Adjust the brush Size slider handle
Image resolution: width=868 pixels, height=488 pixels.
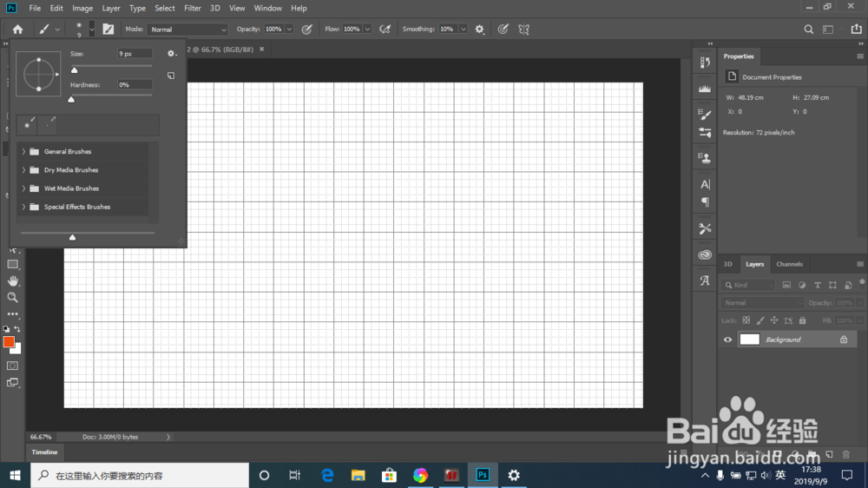pyautogui.click(x=74, y=69)
